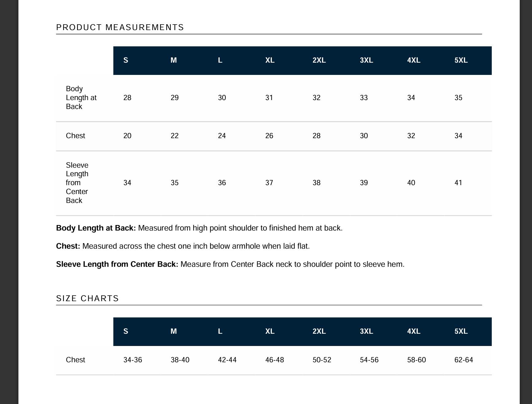Click the 5XL header in Product Measurements table
532x404 pixels.
pos(461,60)
